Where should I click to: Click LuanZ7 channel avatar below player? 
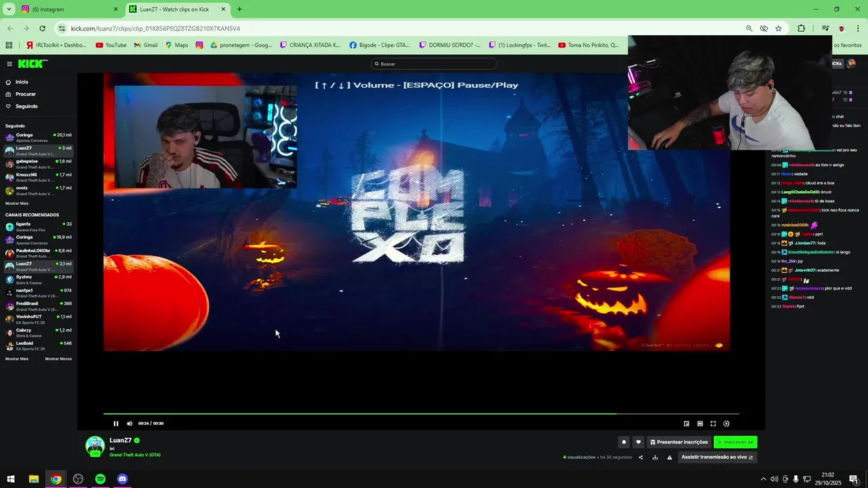click(x=95, y=446)
